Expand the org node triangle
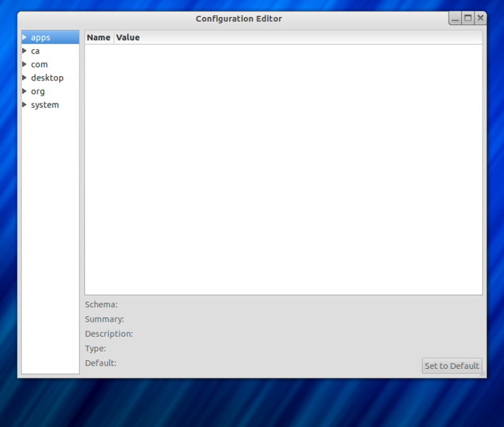Image resolution: width=504 pixels, height=427 pixels. click(25, 91)
